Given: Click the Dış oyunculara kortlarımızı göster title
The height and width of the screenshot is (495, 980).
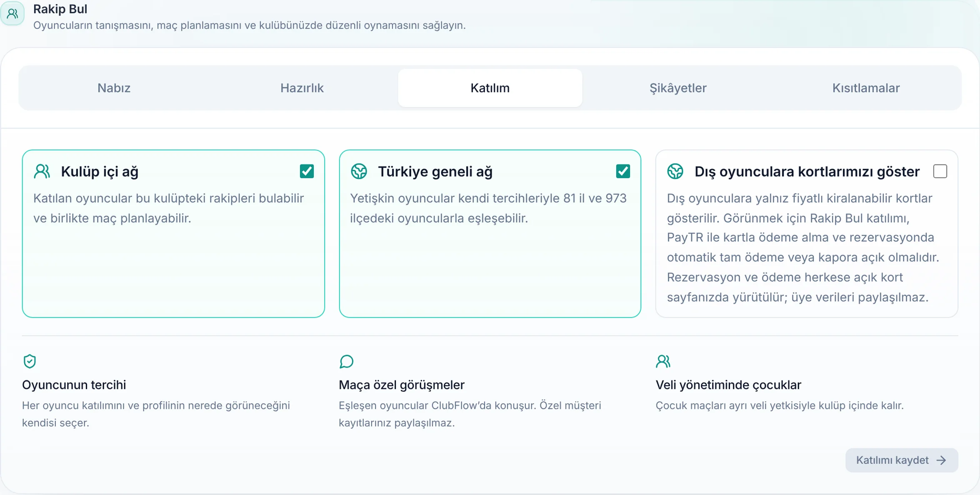Looking at the screenshot, I should (807, 172).
